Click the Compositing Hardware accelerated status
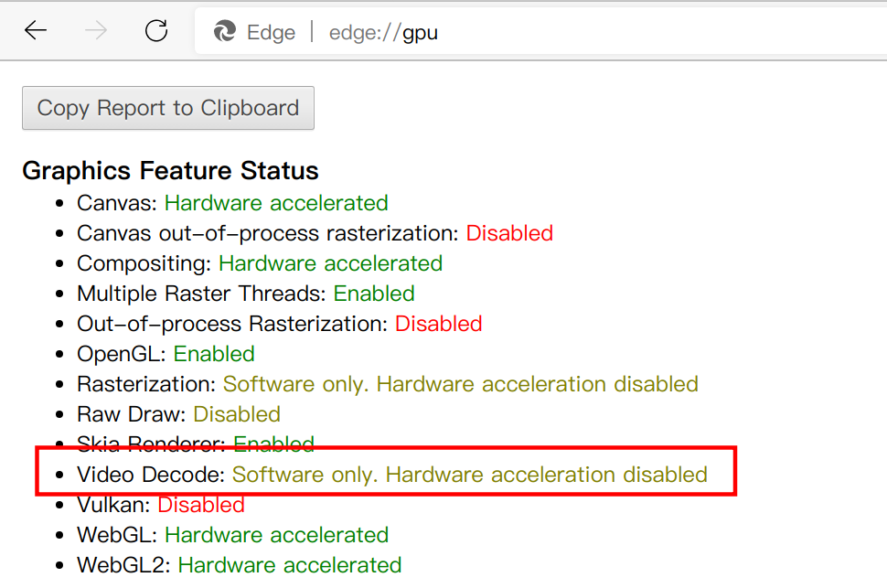 (x=330, y=263)
